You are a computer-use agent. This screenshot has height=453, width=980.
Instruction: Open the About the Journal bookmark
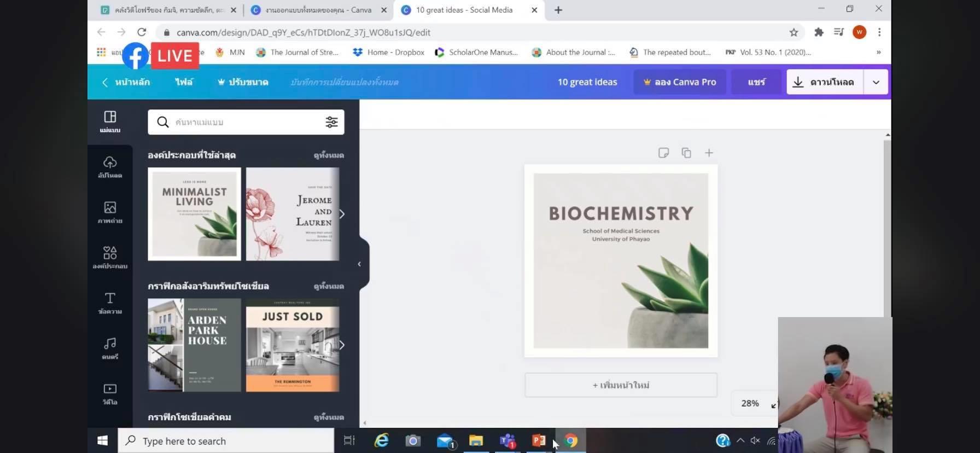574,53
